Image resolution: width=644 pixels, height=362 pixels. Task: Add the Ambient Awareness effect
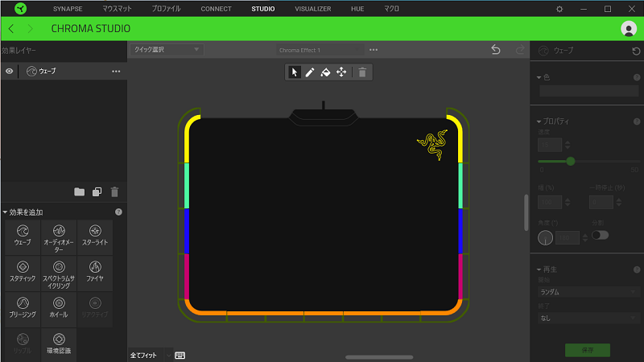(59, 345)
